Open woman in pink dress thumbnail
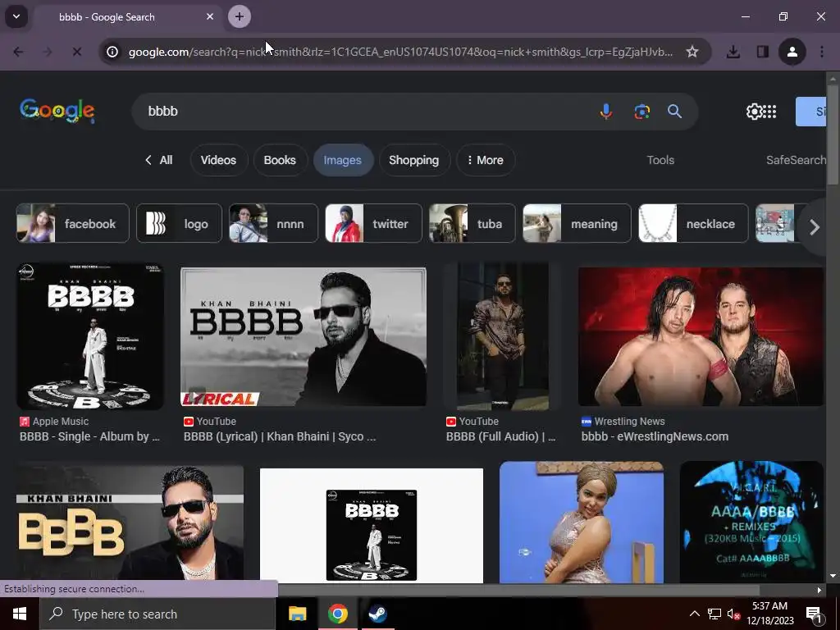This screenshot has width=840, height=630. pos(582,523)
